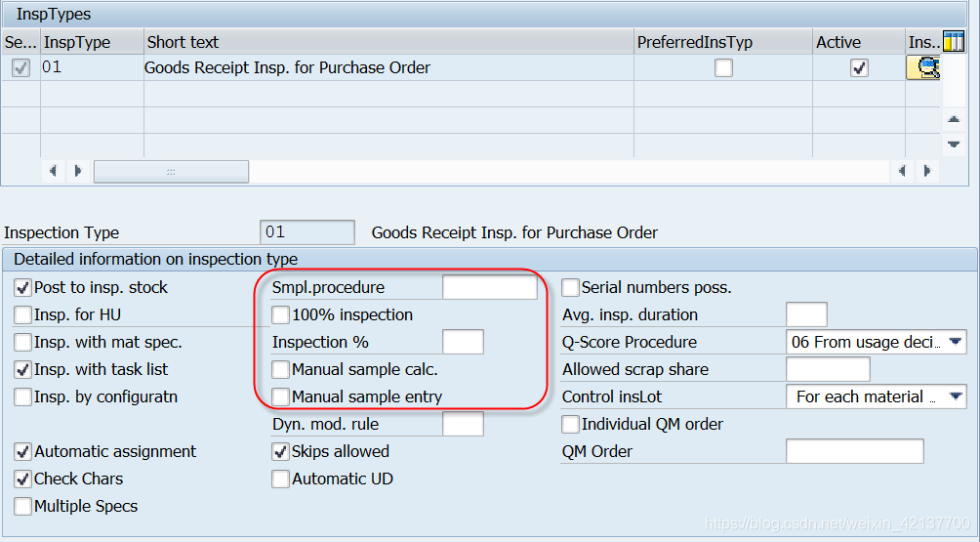Click Dyn. mod. rule input field
Image resolution: width=980 pixels, height=542 pixels.
tap(463, 424)
